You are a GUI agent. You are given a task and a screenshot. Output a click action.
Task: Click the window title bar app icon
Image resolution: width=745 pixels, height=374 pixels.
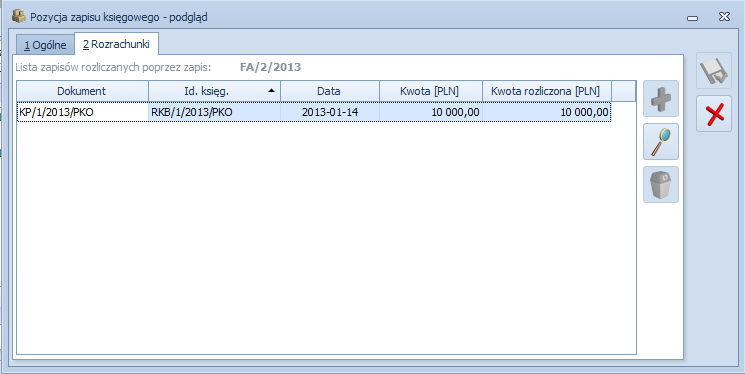[x=19, y=17]
